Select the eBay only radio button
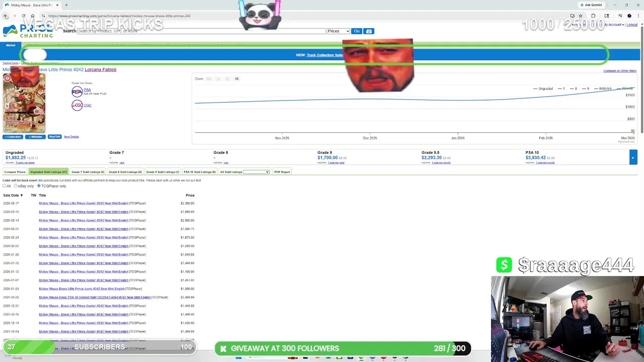644x362 pixels. (x=16, y=186)
